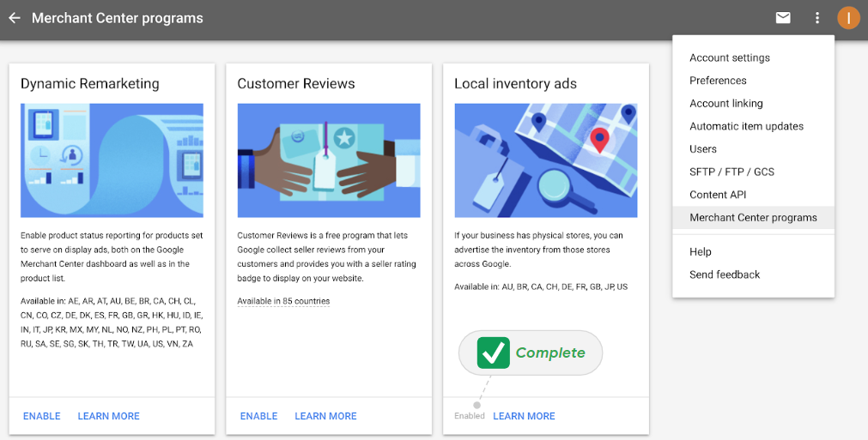Learn more about Dynamic Remarketing
This screenshot has height=440, width=868.
click(x=108, y=416)
